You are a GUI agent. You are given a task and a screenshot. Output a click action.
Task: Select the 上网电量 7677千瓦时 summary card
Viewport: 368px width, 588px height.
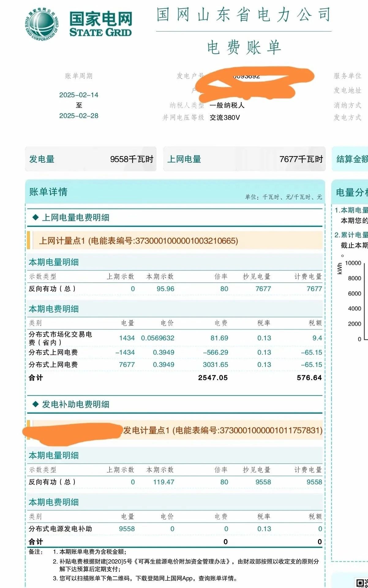244,159
